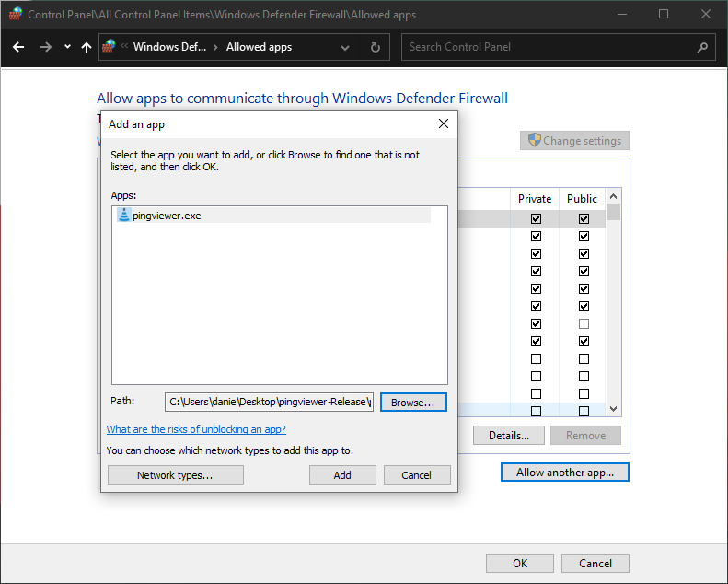Toggle the first Private checkbox
This screenshot has height=584, width=728.
coord(536,219)
